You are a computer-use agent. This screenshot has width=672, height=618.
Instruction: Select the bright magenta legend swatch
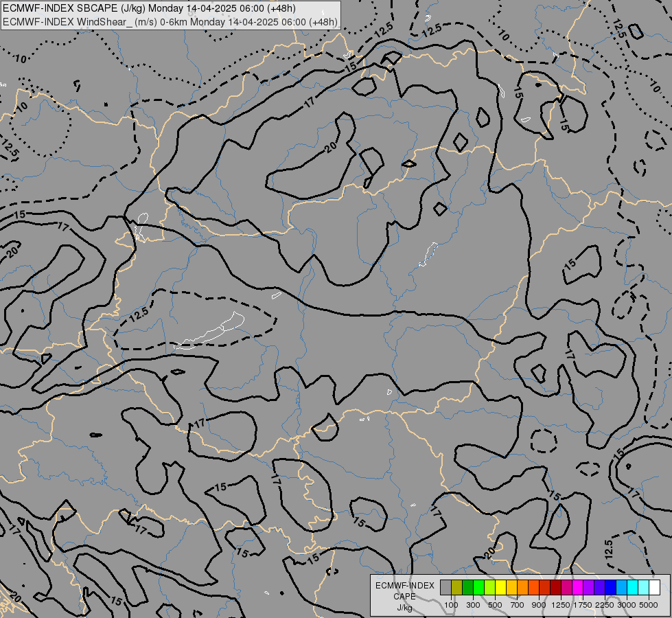(x=578, y=587)
